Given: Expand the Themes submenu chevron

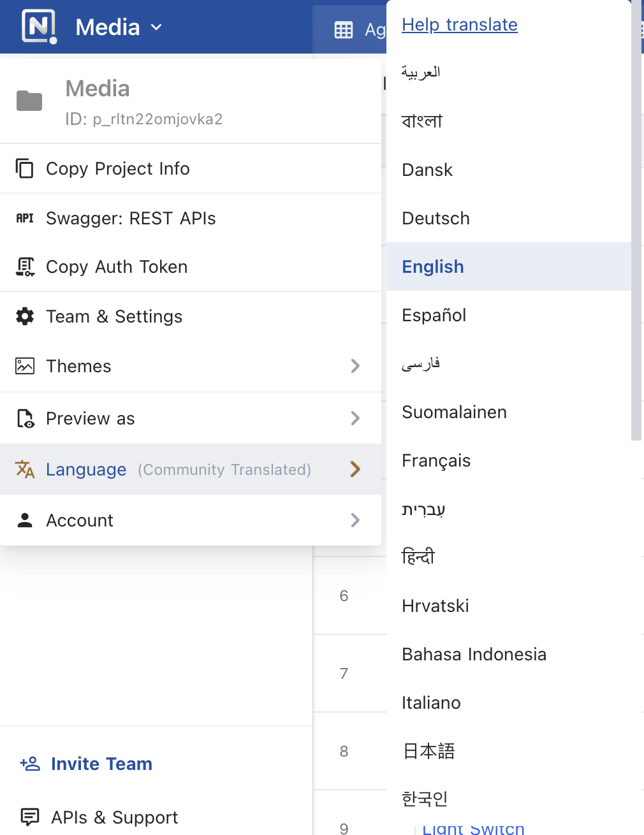Looking at the screenshot, I should pos(356,366).
